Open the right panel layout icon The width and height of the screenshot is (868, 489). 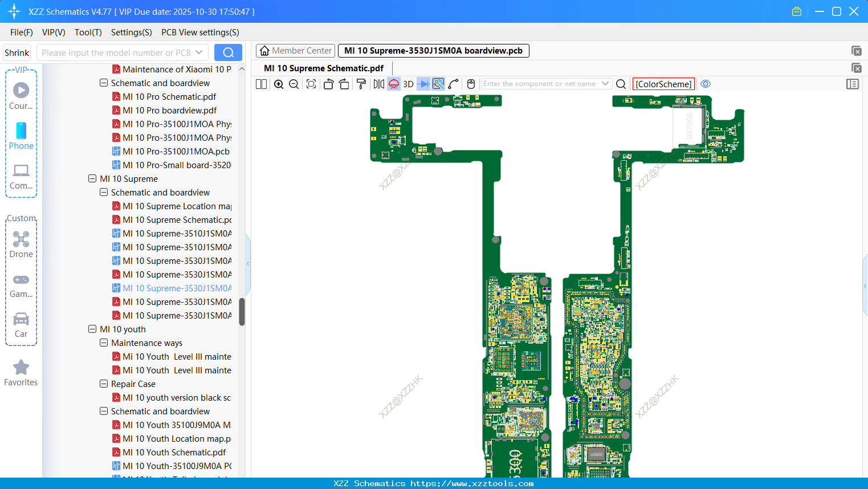853,84
